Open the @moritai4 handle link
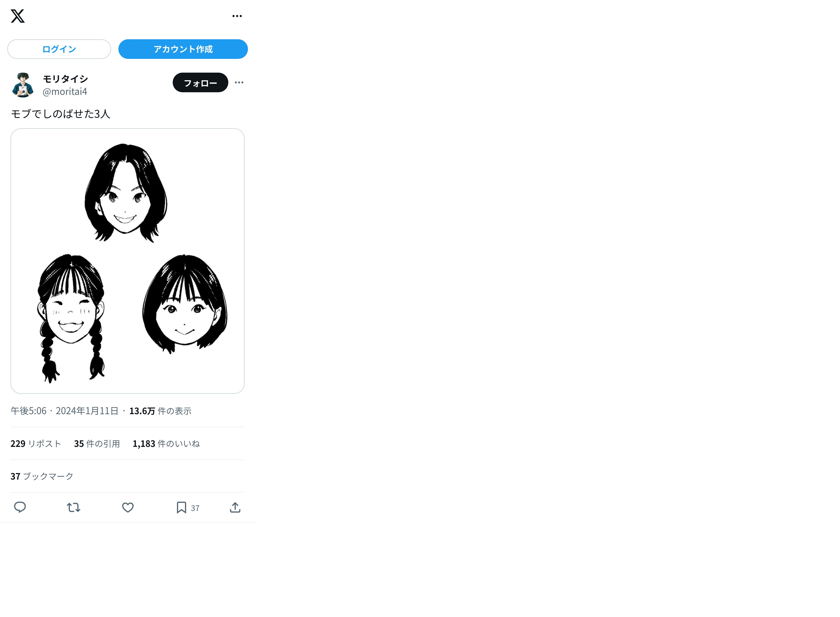 [x=65, y=92]
